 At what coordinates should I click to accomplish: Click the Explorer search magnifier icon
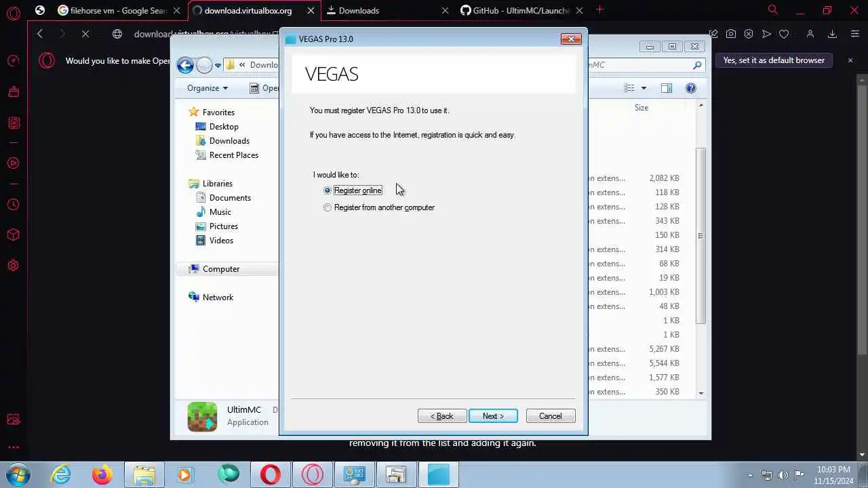[x=696, y=65]
